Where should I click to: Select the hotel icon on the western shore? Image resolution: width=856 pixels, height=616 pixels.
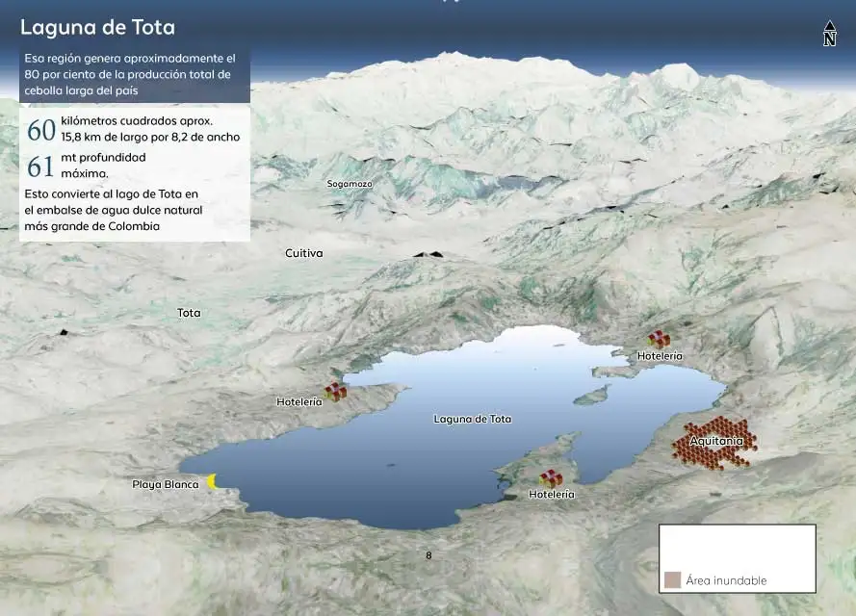(335, 391)
